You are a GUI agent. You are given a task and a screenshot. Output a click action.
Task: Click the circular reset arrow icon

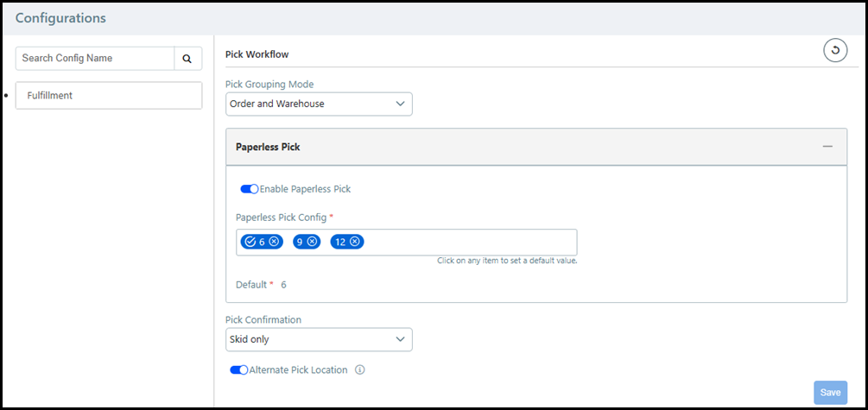835,52
